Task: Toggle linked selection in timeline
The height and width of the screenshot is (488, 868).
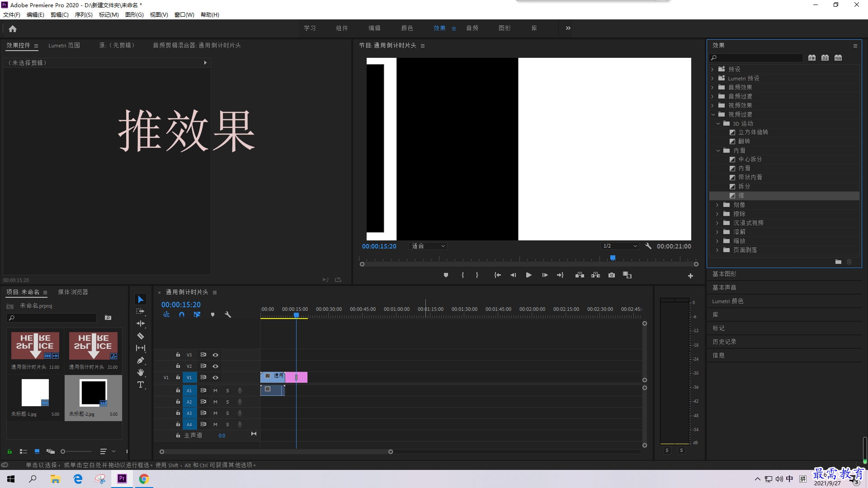Action: tap(197, 314)
